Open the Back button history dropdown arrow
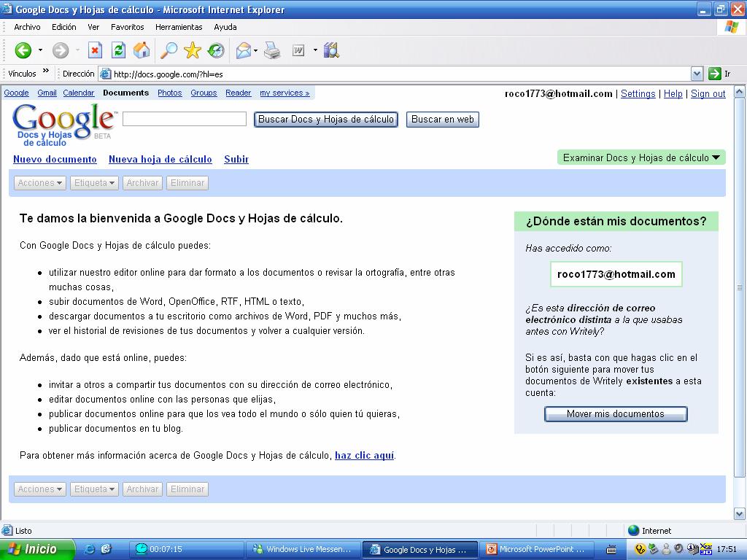The width and height of the screenshot is (747, 560). pos(41,50)
